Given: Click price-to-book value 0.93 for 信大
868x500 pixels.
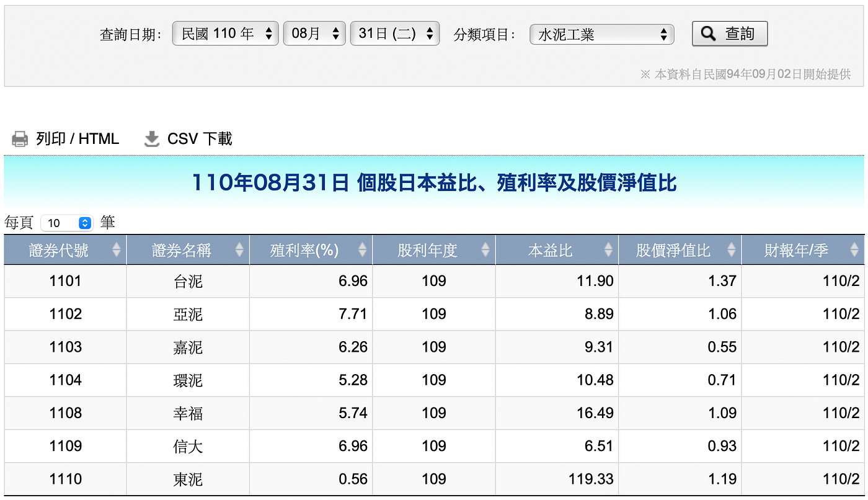Looking at the screenshot, I should pyautogui.click(x=722, y=445).
